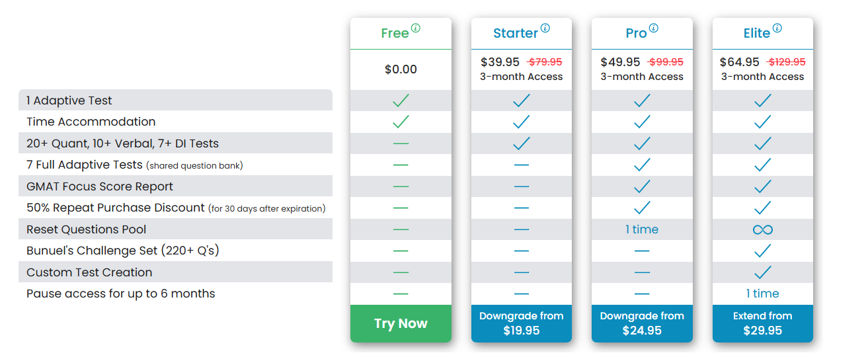
Task: Select the Free plan heading
Action: pos(395,33)
